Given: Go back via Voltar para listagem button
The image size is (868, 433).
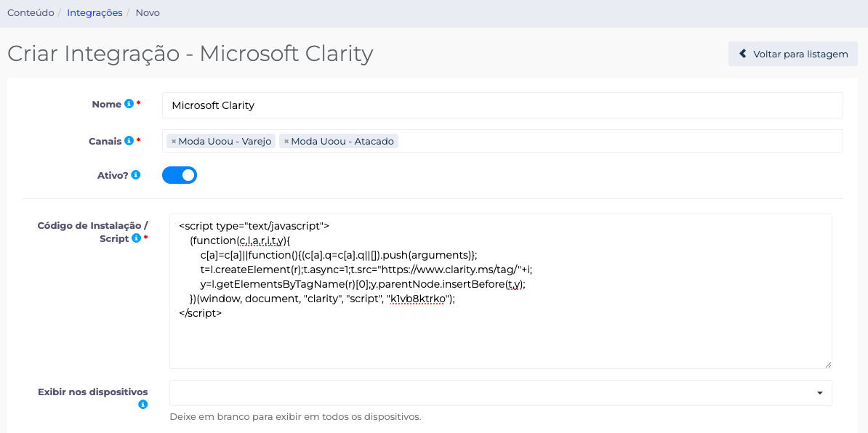Looking at the screenshot, I should 792,54.
